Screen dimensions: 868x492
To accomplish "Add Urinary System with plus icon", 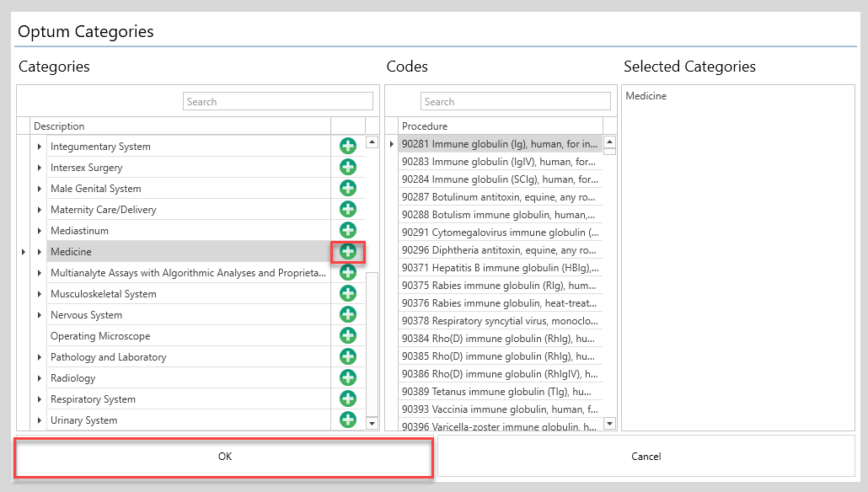I will click(x=348, y=420).
